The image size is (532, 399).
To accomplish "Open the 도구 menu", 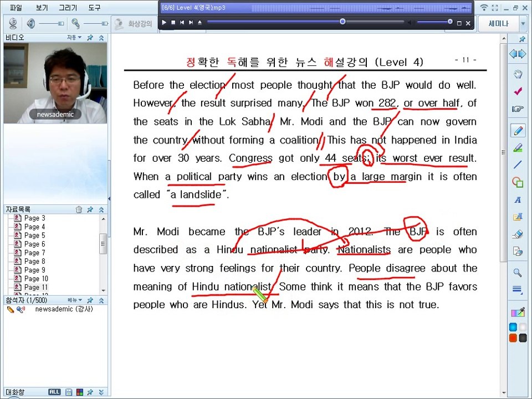I will click(94, 7).
